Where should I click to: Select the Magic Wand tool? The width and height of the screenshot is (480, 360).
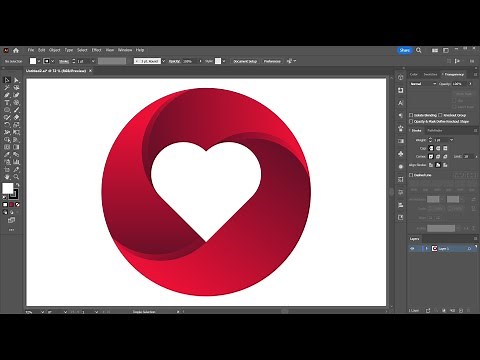click(7, 87)
